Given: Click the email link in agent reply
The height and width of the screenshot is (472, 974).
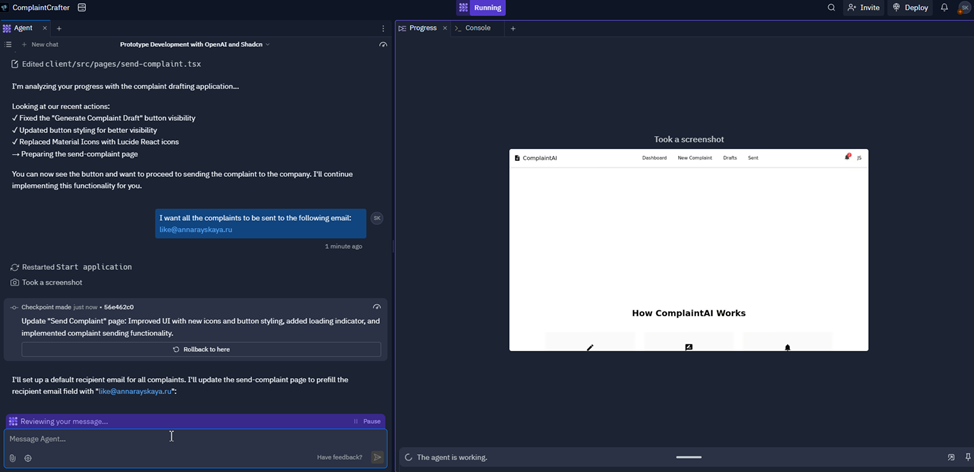Looking at the screenshot, I should (135, 391).
